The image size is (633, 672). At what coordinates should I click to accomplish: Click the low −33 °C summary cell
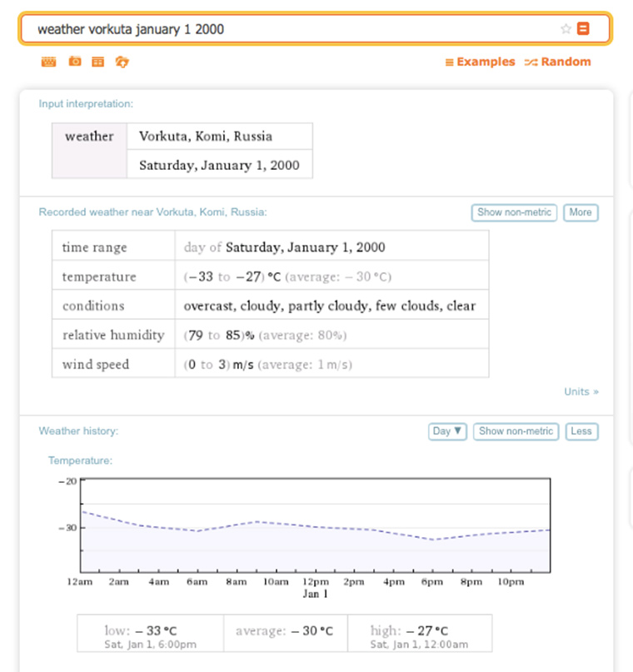[x=151, y=634]
